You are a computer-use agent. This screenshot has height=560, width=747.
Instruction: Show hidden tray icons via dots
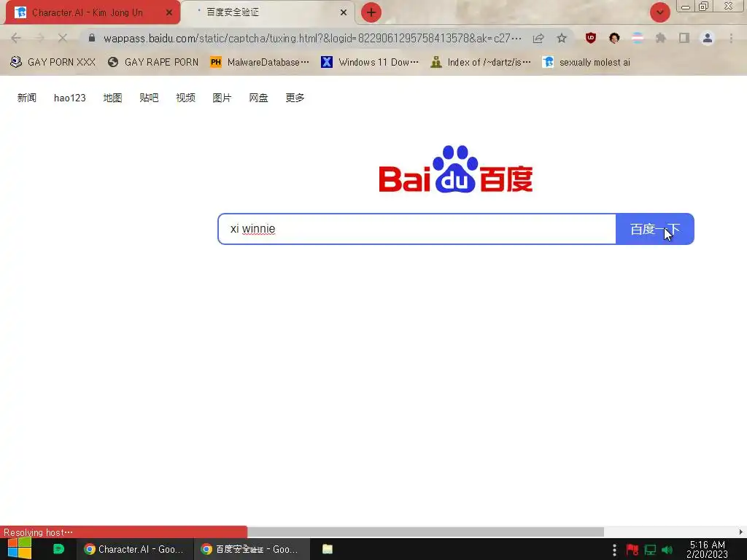point(614,550)
